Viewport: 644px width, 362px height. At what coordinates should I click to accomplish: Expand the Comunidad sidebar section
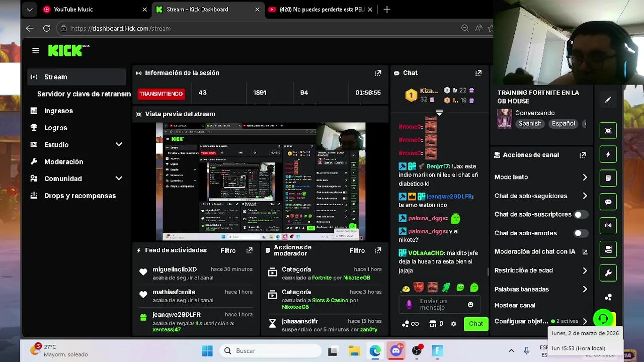pyautogui.click(x=119, y=178)
